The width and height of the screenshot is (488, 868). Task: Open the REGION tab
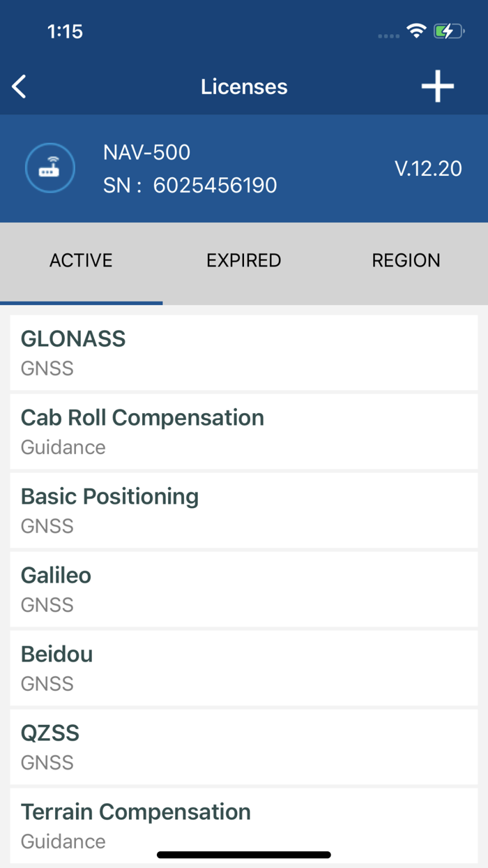[406, 260]
